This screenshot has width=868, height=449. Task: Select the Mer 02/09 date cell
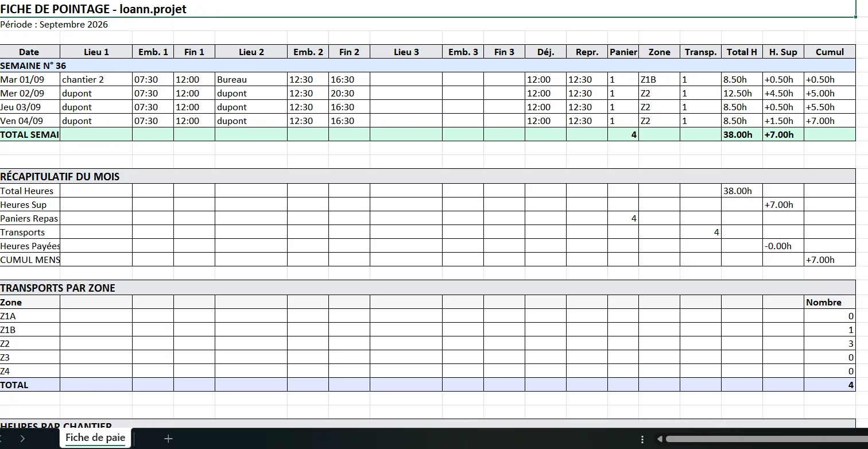(30, 93)
